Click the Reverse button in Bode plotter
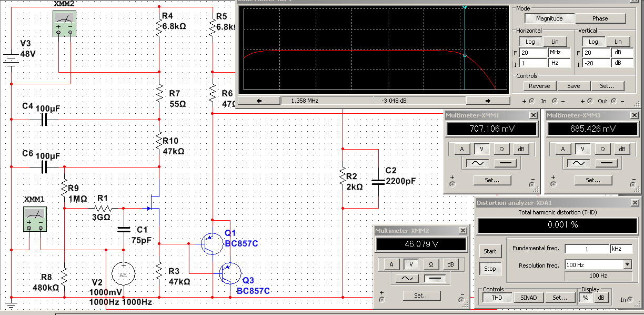The image size is (644, 315). pos(539,86)
